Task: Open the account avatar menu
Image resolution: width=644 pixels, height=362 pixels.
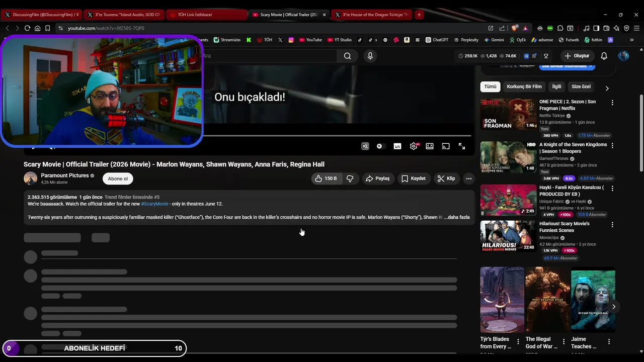Action: coord(623,56)
